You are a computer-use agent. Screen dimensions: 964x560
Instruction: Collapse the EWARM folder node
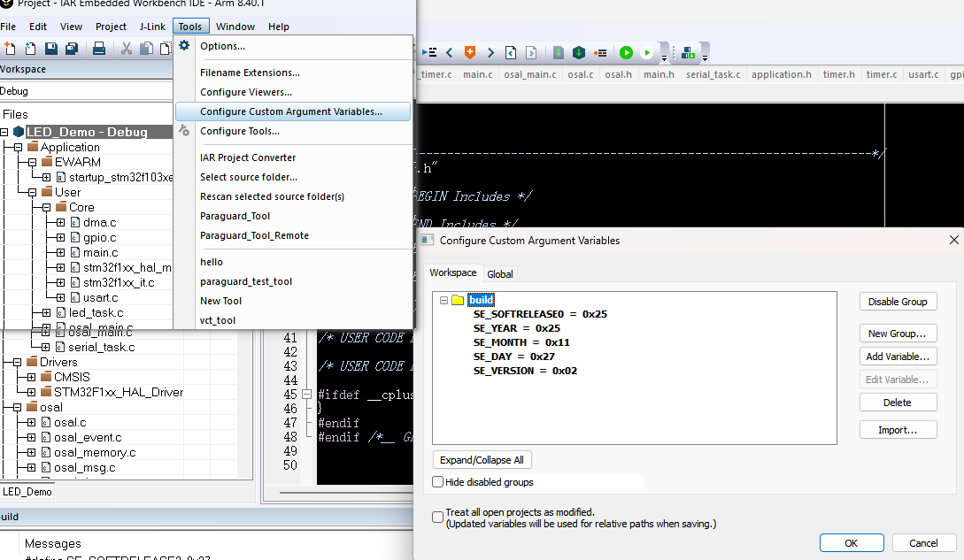point(32,162)
